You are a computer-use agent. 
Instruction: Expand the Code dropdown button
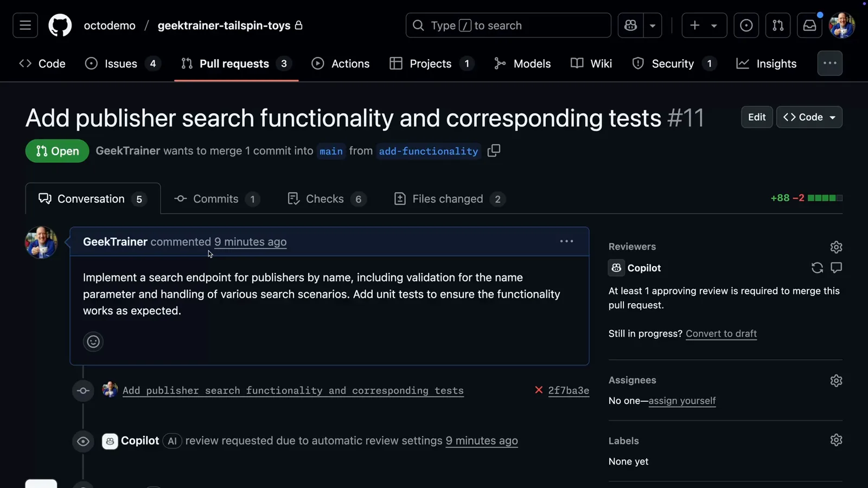tap(809, 117)
